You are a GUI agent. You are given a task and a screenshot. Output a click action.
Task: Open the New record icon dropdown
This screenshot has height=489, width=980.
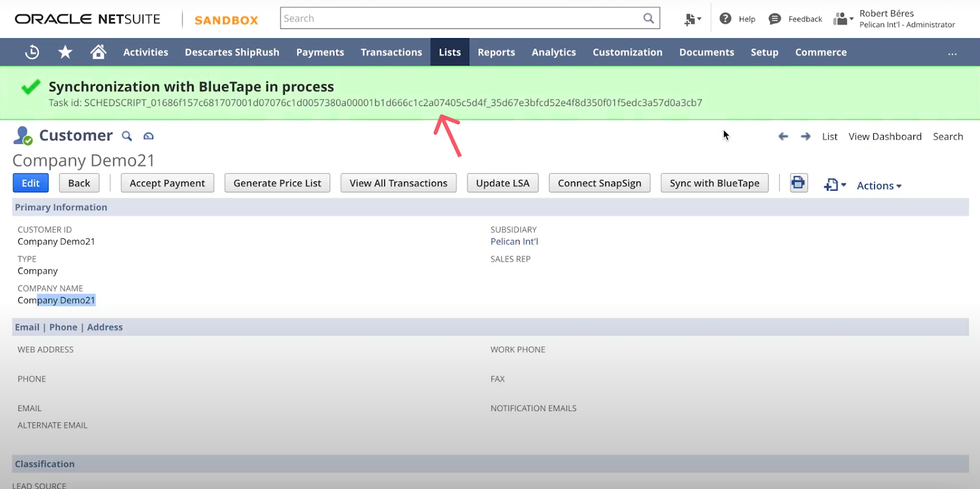[835, 185]
